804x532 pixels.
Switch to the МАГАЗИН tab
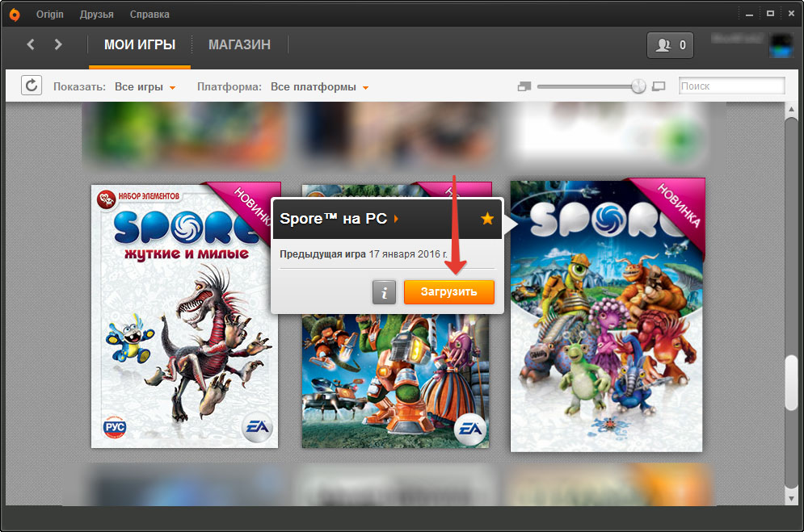point(239,45)
